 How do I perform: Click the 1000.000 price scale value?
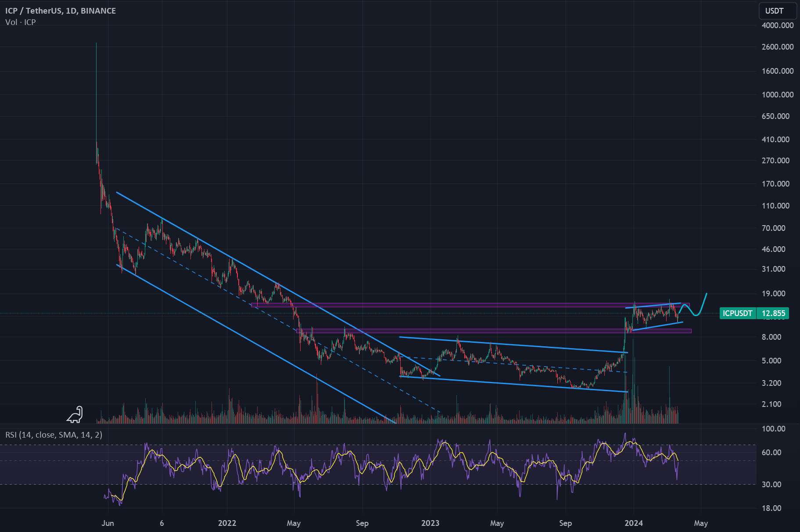point(778,95)
